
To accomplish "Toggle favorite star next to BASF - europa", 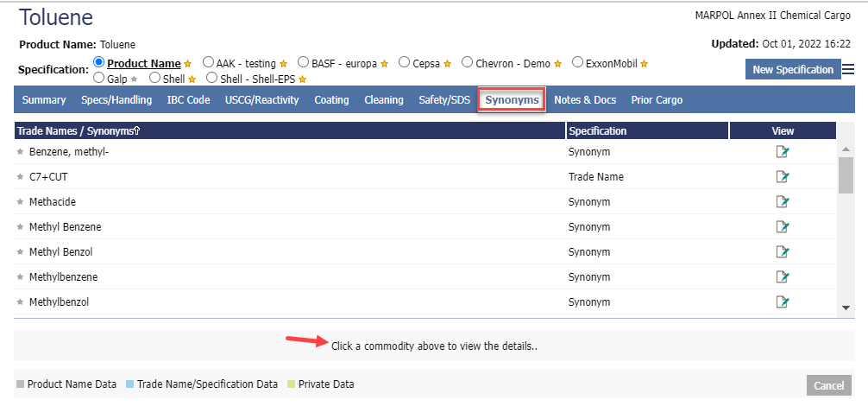I will (x=385, y=64).
